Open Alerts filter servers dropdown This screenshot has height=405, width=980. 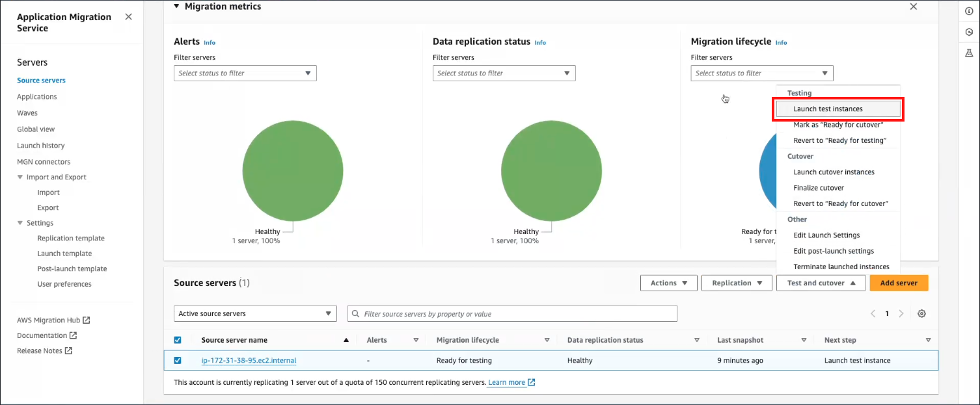click(245, 73)
